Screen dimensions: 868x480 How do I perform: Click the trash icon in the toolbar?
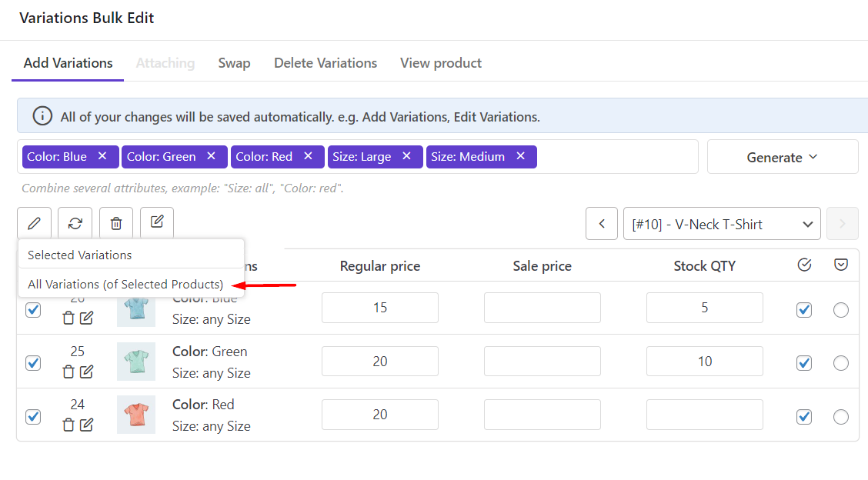pos(116,223)
